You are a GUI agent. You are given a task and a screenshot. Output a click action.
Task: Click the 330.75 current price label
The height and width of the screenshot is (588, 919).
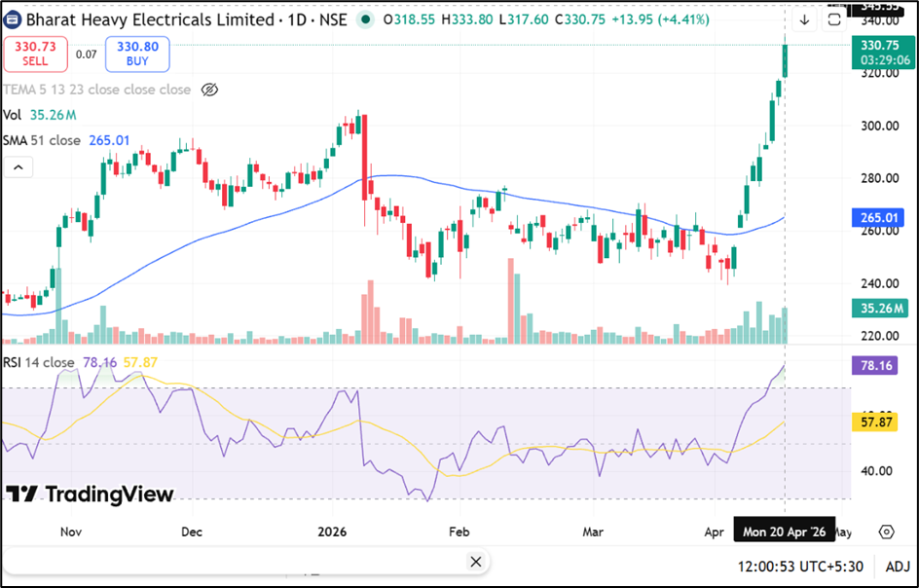pos(879,45)
